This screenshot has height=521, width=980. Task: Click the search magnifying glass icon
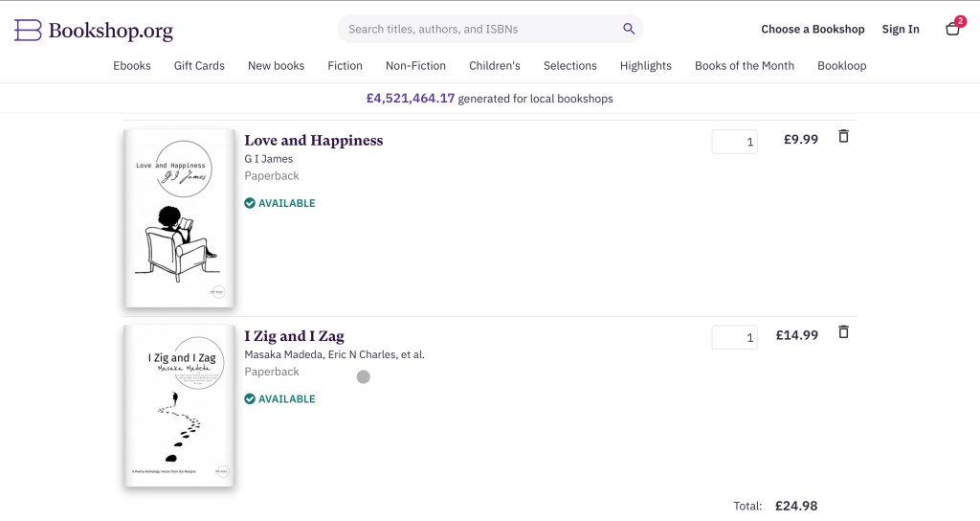tap(629, 29)
